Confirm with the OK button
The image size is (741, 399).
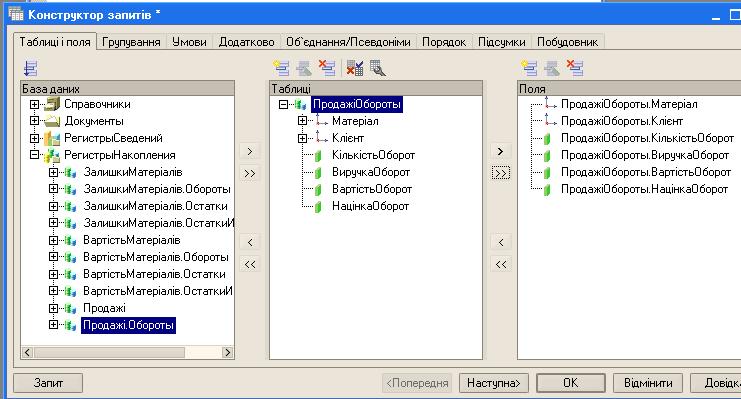tap(571, 383)
